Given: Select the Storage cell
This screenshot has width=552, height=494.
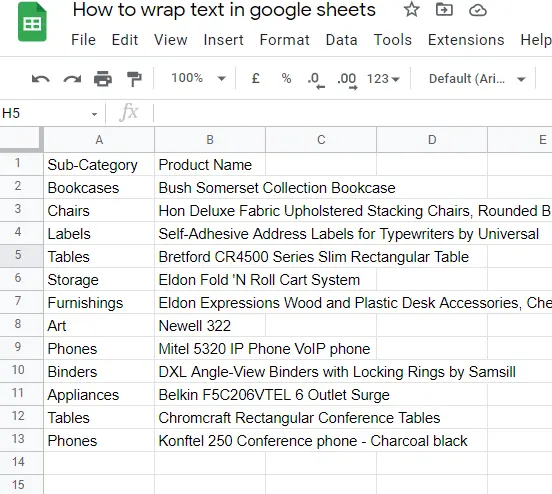Looking at the screenshot, I should 99,279.
